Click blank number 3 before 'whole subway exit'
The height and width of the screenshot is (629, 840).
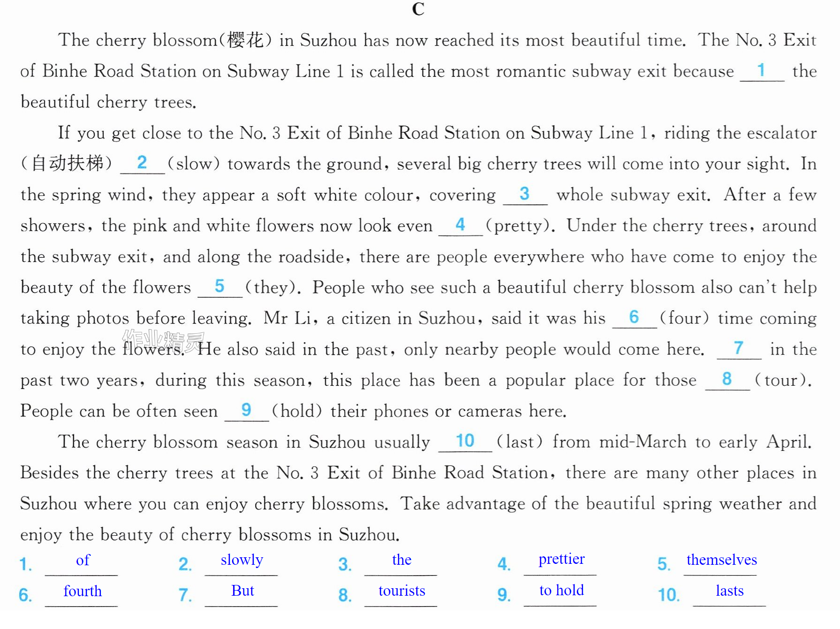click(x=525, y=195)
